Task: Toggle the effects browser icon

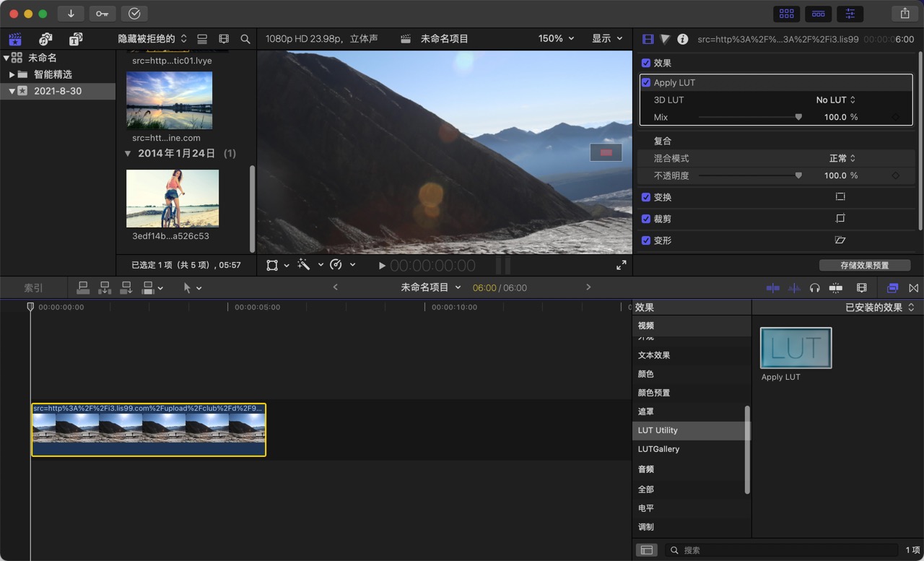Action: [893, 288]
